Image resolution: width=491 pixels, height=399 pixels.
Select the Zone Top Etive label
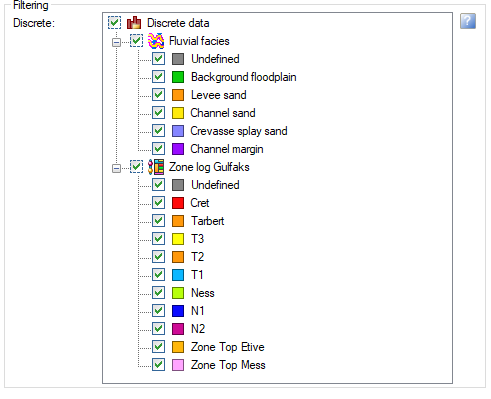pyautogui.click(x=228, y=347)
